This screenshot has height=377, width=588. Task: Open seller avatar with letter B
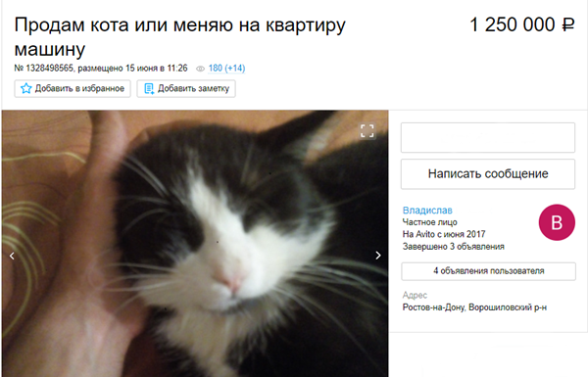(x=557, y=222)
